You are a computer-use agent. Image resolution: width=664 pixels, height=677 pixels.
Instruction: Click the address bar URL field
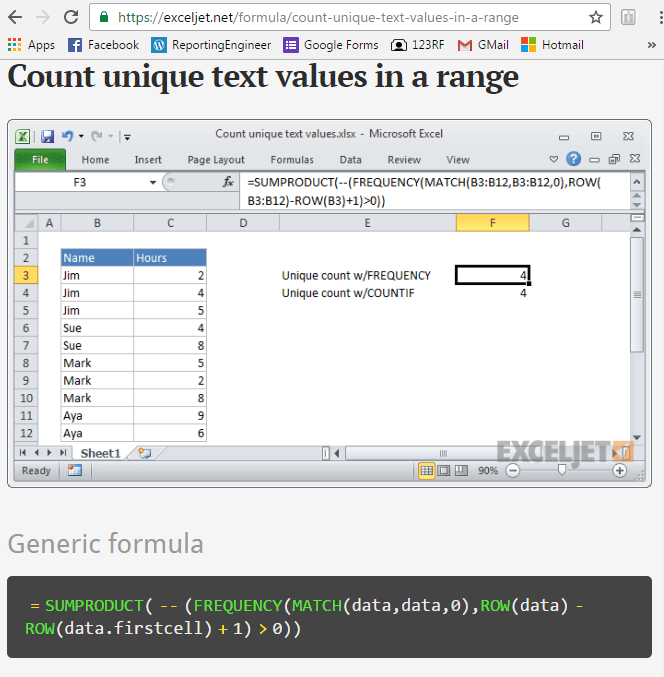click(318, 17)
